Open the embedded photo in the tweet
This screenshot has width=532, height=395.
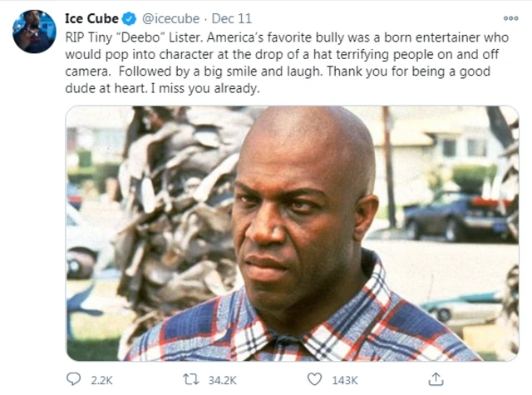point(293,233)
